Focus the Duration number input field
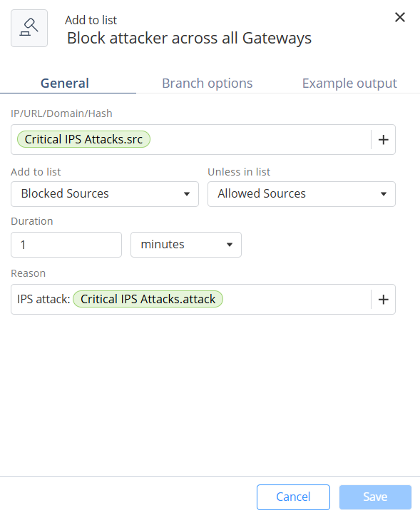The width and height of the screenshot is (420, 513). coord(66,245)
